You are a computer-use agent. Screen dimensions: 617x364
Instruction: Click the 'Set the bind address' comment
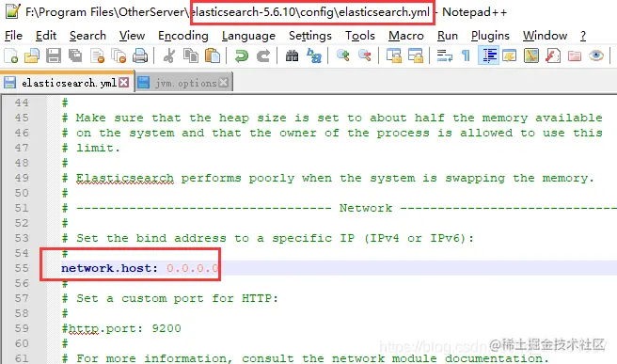(267, 239)
